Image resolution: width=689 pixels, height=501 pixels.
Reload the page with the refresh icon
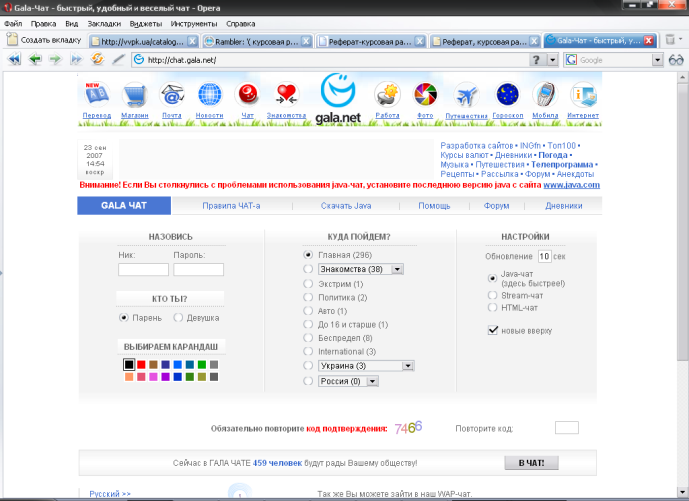tap(97, 59)
